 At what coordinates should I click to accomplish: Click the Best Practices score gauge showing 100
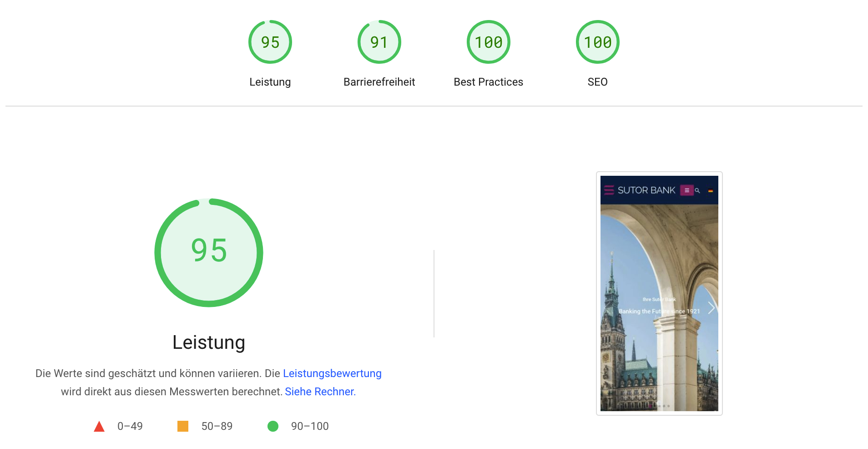489,42
